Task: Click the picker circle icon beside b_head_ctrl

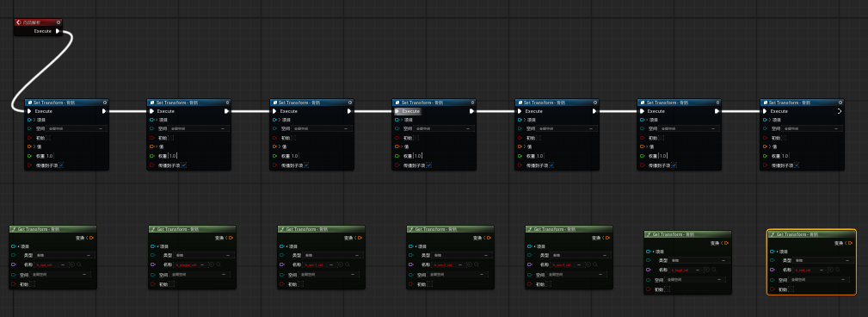Action: (x=707, y=270)
